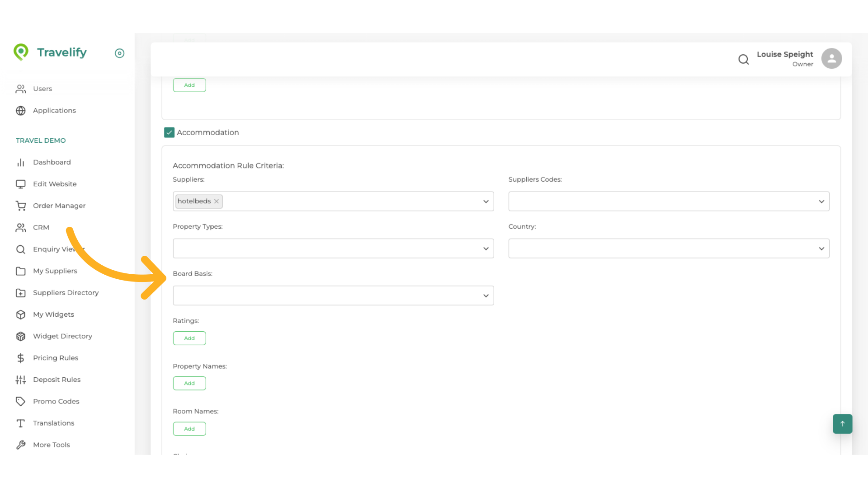Select the Dashboard icon in sidebar
The width and height of the screenshot is (868, 488).
pyautogui.click(x=21, y=162)
